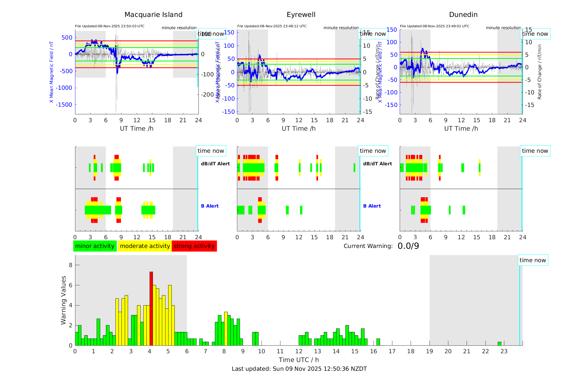Screen dimensions: 578x392
Task: Click the Last updated timestamp text
Action: (299, 369)
